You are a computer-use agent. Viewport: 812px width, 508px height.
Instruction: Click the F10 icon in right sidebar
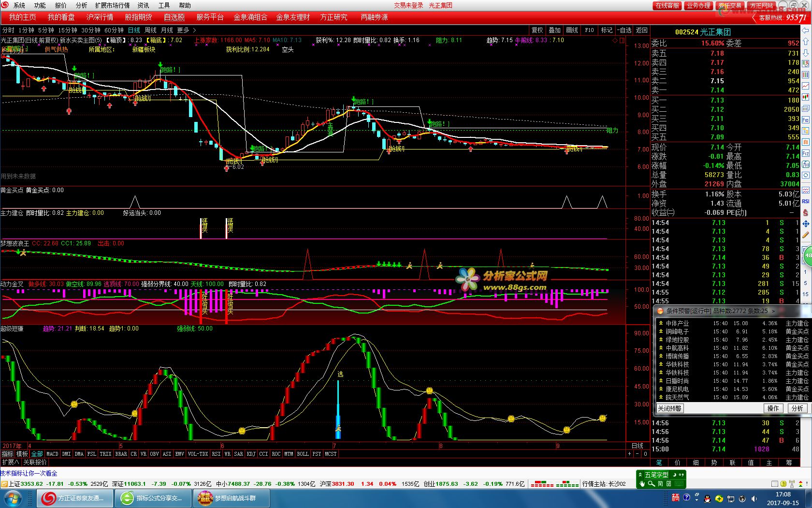pos(806,120)
